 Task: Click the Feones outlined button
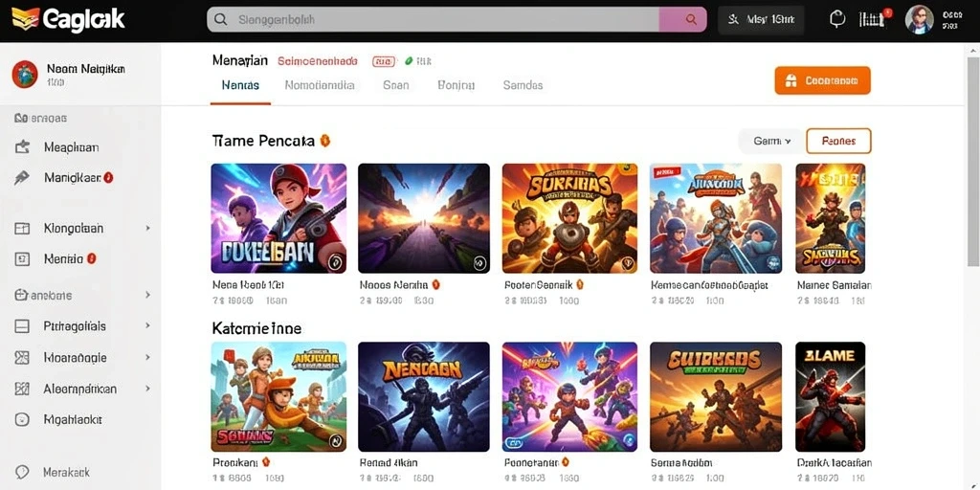click(x=838, y=142)
